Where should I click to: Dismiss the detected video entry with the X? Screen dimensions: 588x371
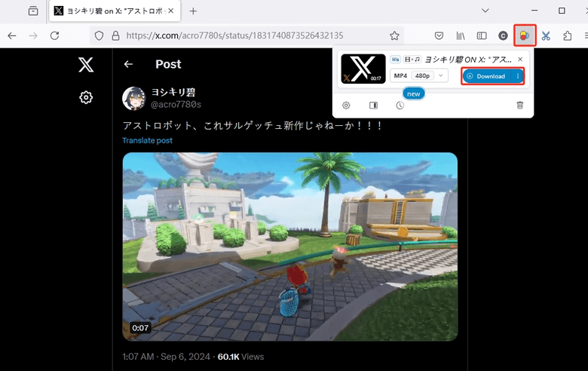tap(520, 60)
